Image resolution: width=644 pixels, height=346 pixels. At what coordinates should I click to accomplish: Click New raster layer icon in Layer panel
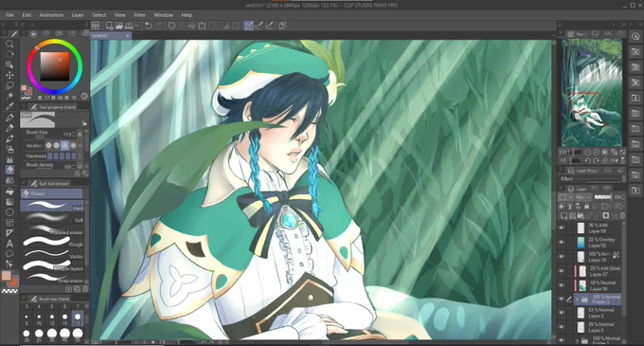563,216
